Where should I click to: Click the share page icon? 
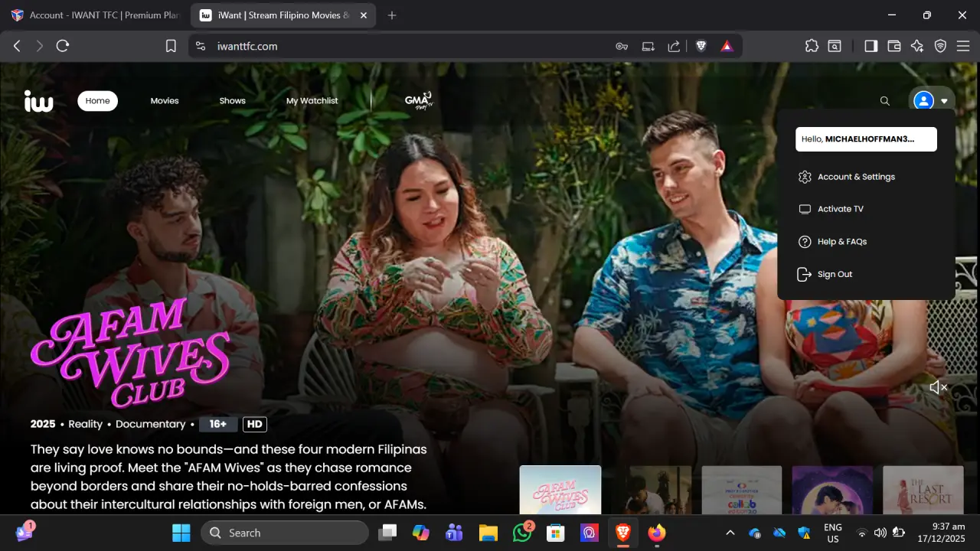[674, 46]
